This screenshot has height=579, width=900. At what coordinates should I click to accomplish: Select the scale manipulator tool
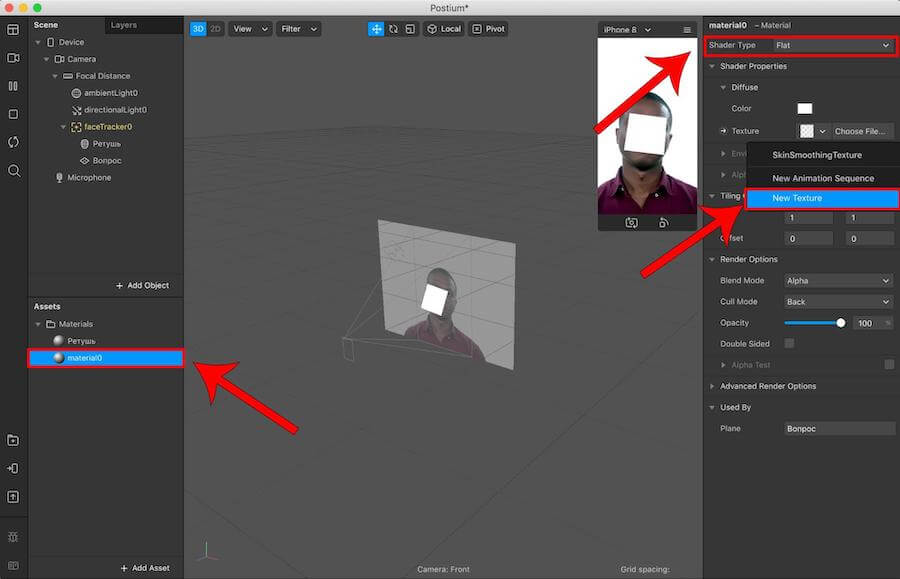409,29
